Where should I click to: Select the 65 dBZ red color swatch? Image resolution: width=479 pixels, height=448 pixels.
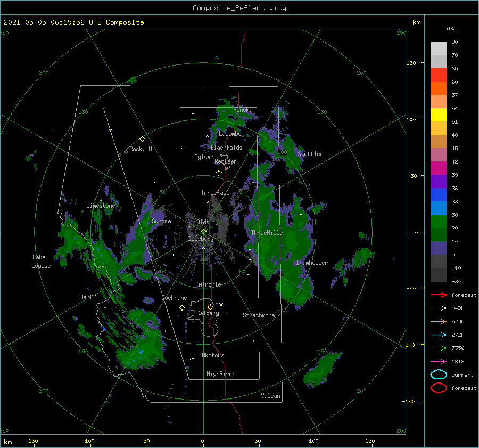click(439, 75)
